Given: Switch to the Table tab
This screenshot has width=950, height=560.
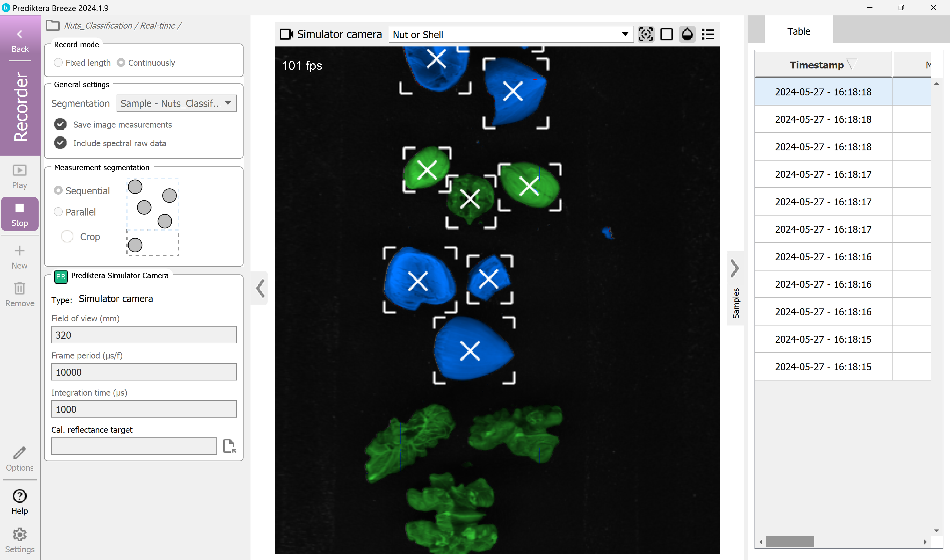Looking at the screenshot, I should click(798, 31).
